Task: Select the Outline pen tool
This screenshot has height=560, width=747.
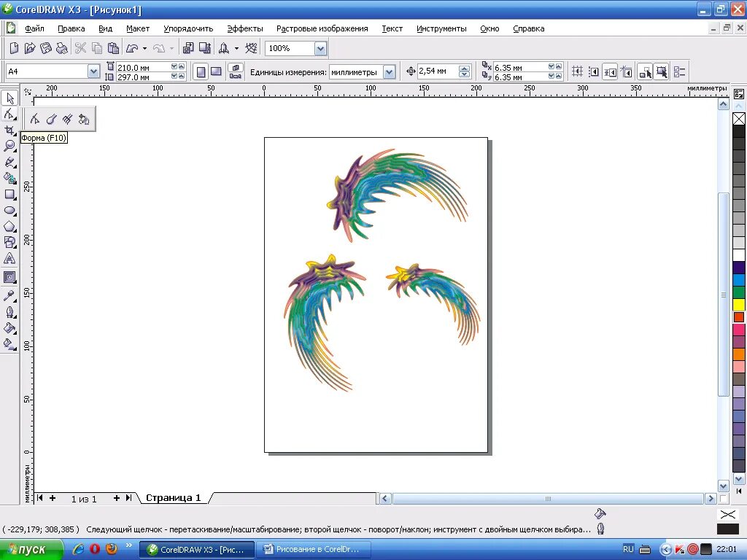Action: [9, 312]
